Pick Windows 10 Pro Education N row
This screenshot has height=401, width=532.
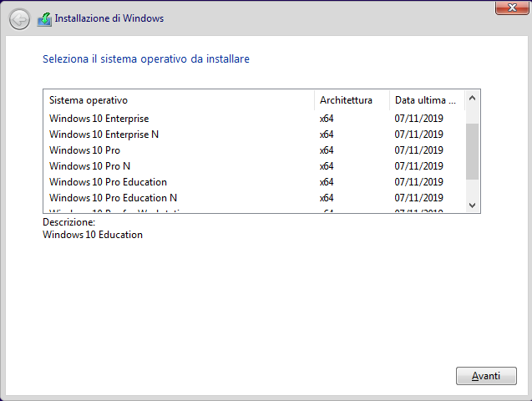254,198
